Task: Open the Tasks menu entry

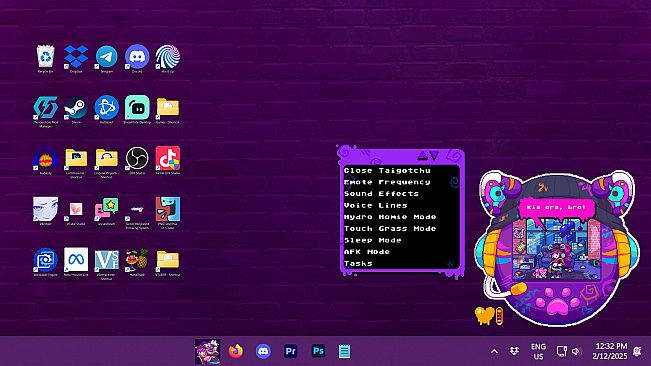Action: [x=358, y=264]
